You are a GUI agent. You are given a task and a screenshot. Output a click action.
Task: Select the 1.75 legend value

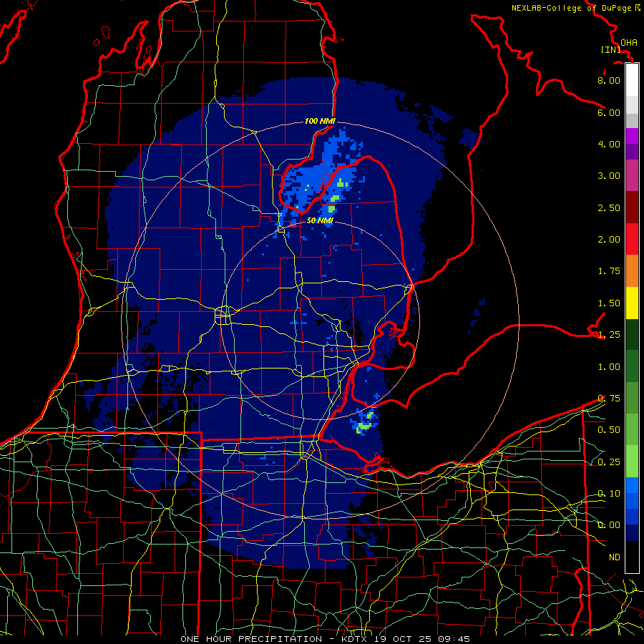click(x=609, y=271)
